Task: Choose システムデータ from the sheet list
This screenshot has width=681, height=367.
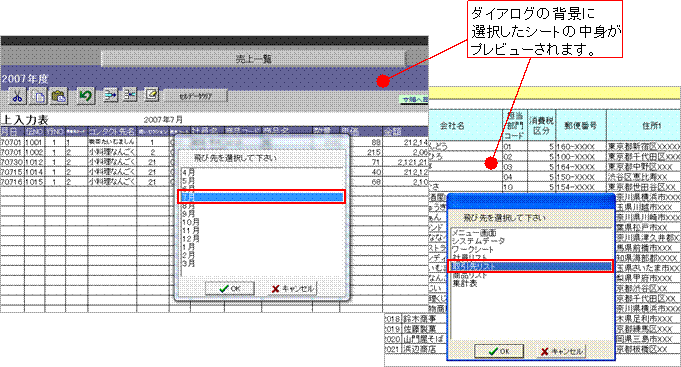Action: (x=478, y=241)
